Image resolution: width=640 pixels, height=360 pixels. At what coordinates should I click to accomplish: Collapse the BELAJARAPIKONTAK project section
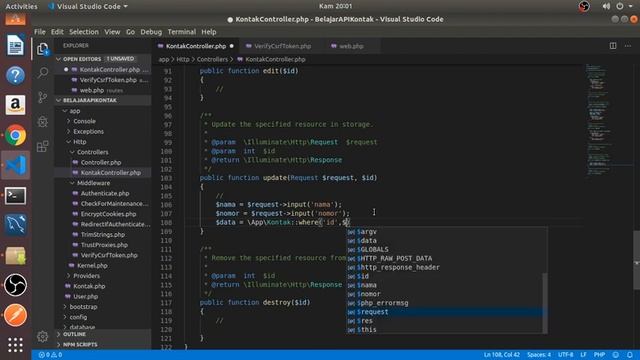pos(58,100)
